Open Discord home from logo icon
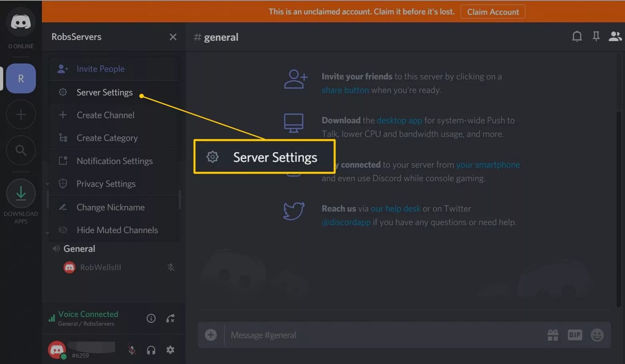Image resolution: width=625 pixels, height=364 pixels. tap(21, 22)
